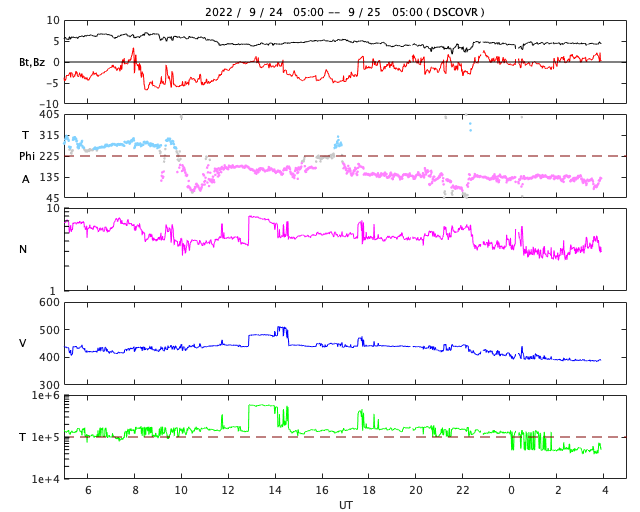Click the '600' velocity axis value
The image size is (640, 512).
click(x=49, y=303)
